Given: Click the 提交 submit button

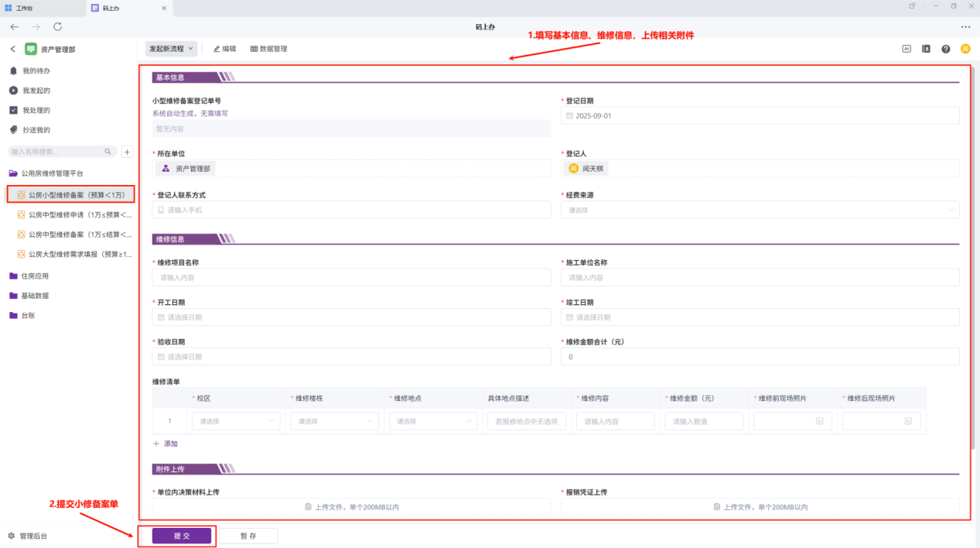Looking at the screenshot, I should click(x=182, y=536).
